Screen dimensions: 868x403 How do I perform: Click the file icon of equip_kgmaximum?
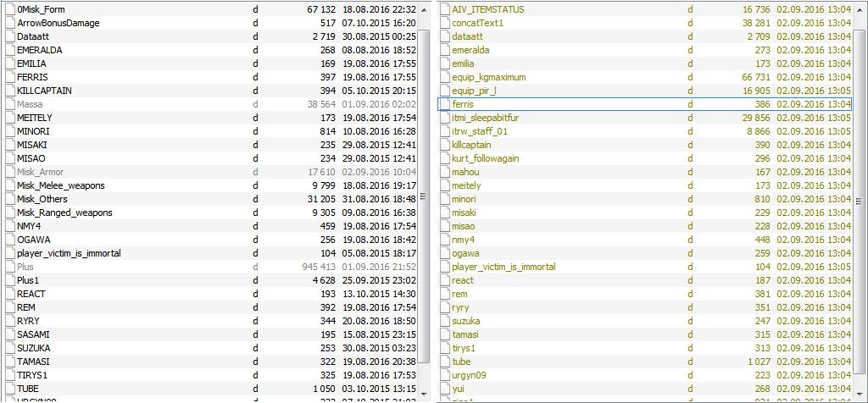[x=444, y=77]
